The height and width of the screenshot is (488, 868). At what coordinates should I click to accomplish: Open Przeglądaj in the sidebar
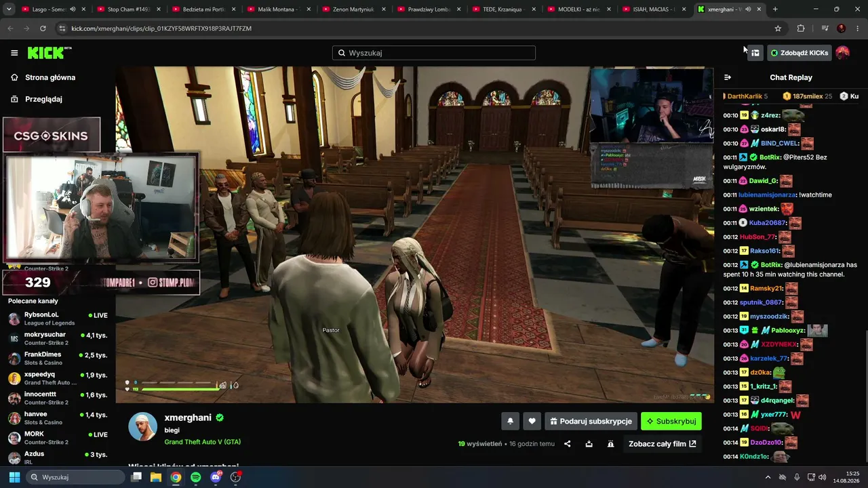pos(43,99)
